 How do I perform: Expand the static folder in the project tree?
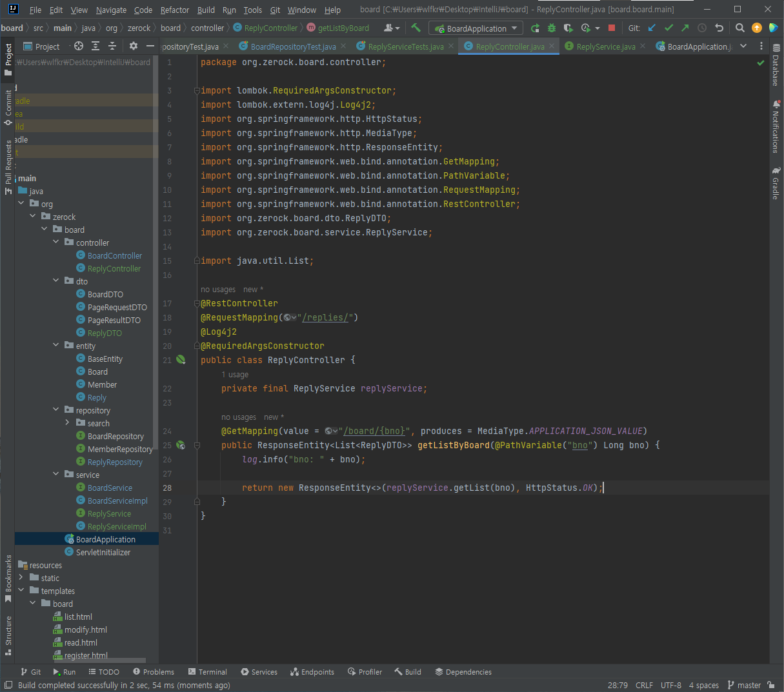(x=21, y=578)
